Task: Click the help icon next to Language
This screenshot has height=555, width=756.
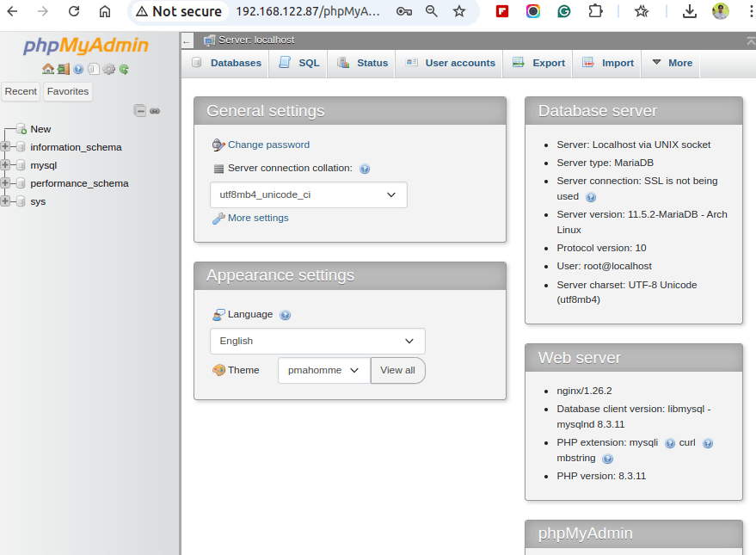Action: (286, 315)
